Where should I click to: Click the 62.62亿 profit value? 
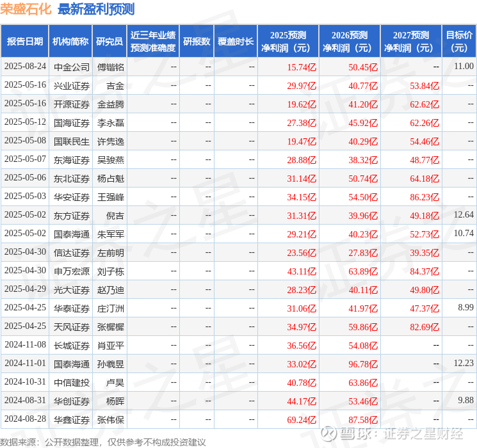coord(424,104)
